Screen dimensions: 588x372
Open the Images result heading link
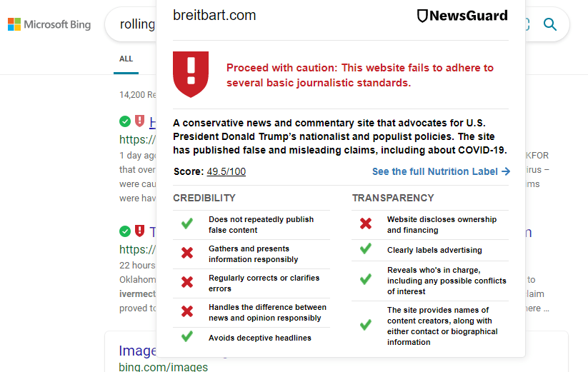(x=137, y=351)
